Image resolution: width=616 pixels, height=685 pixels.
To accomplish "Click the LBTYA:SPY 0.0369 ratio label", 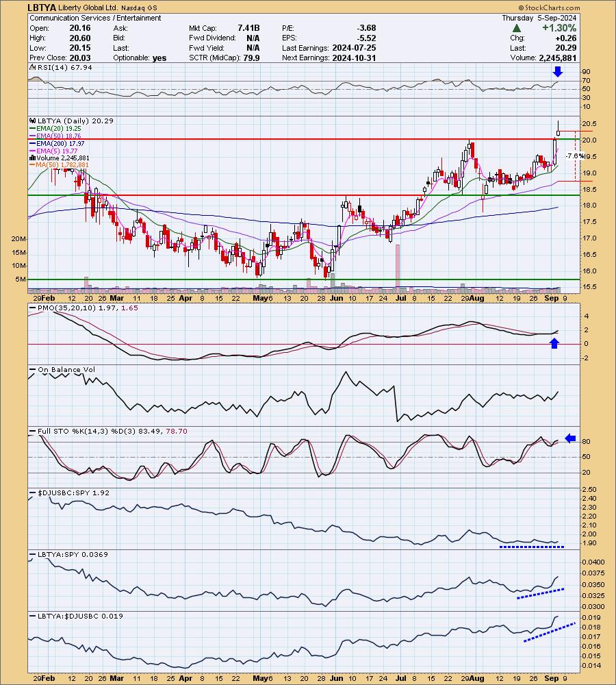I will coord(68,554).
